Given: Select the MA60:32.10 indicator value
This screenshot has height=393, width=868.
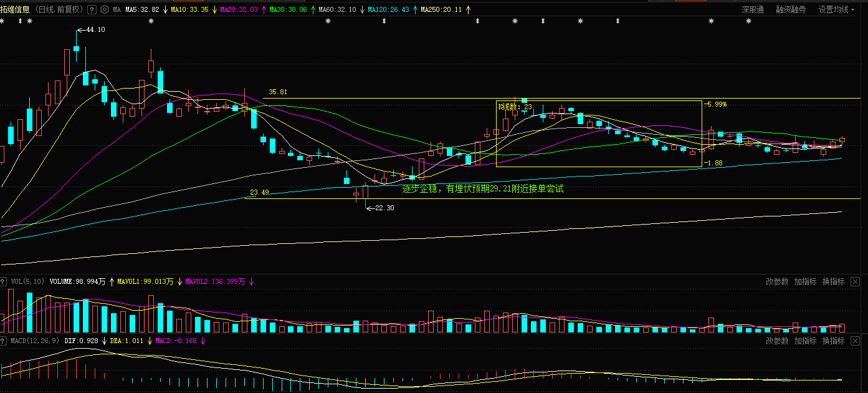Looking at the screenshot, I should point(337,10).
